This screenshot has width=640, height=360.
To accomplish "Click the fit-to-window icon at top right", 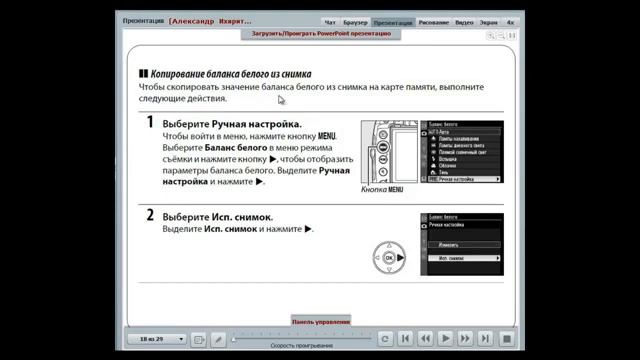I will pyautogui.click(x=511, y=36).
